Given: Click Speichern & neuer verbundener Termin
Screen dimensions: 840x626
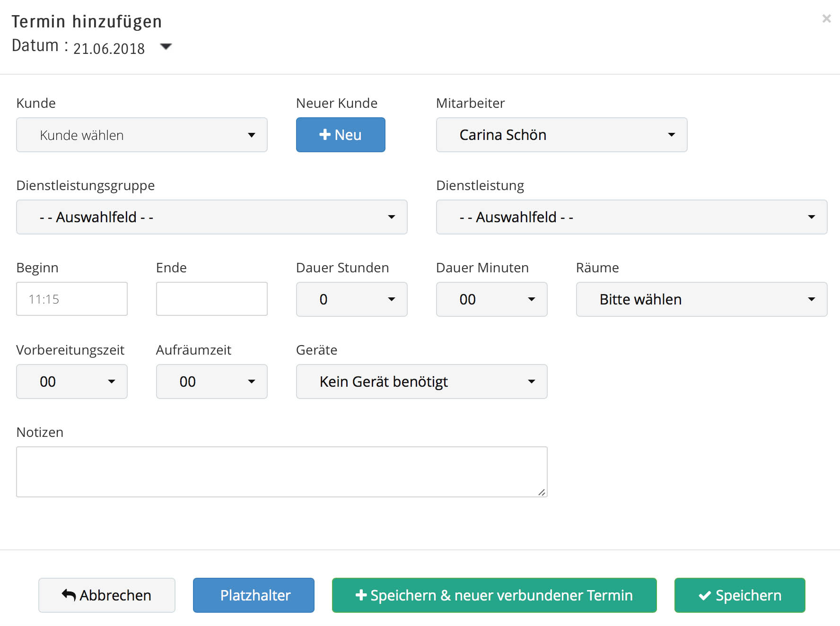Looking at the screenshot, I should click(x=494, y=595).
